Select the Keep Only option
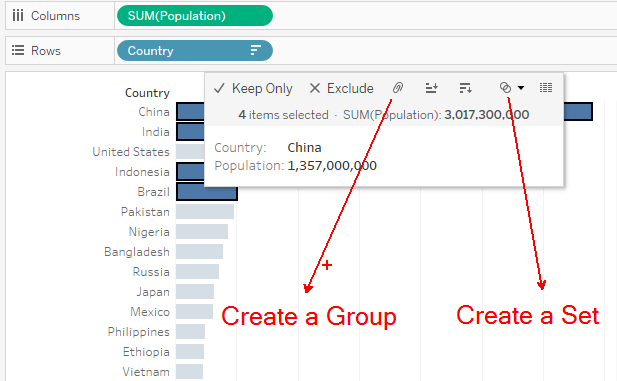Image resolution: width=617 pixels, height=381 pixels. click(253, 88)
